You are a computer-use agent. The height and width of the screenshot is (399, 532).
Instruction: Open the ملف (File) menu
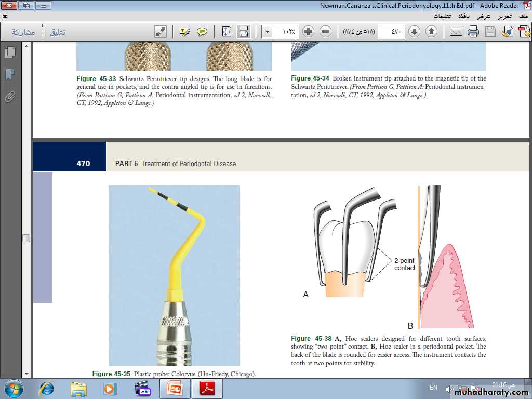tap(523, 16)
